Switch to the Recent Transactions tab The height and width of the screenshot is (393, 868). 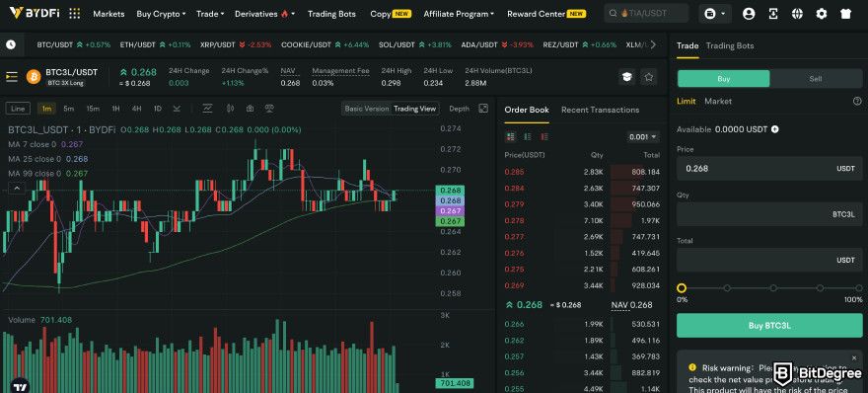(600, 110)
